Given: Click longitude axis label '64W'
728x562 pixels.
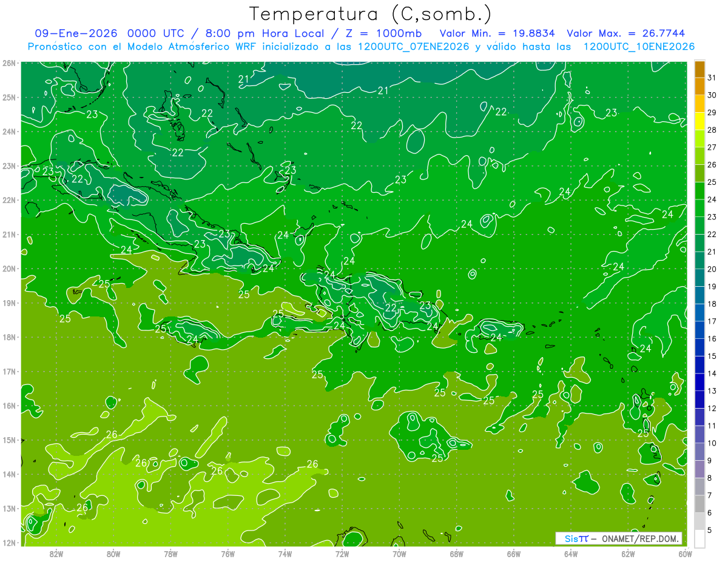Looking at the screenshot, I should coord(571,554).
